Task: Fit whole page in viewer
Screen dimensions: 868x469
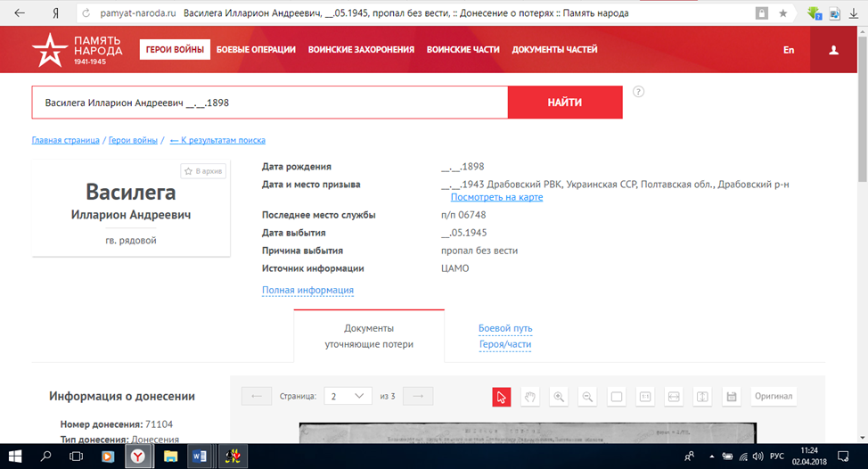Action: (x=616, y=397)
